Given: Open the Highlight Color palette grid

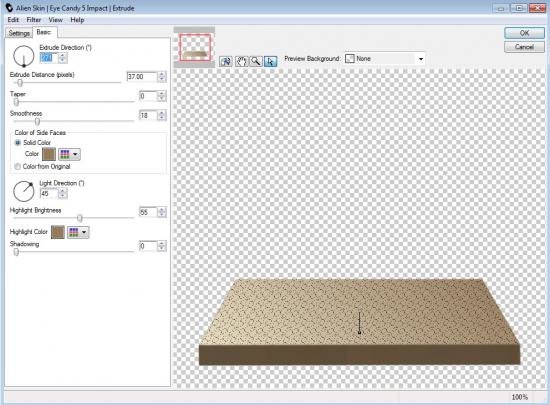Looking at the screenshot, I should coord(78,232).
